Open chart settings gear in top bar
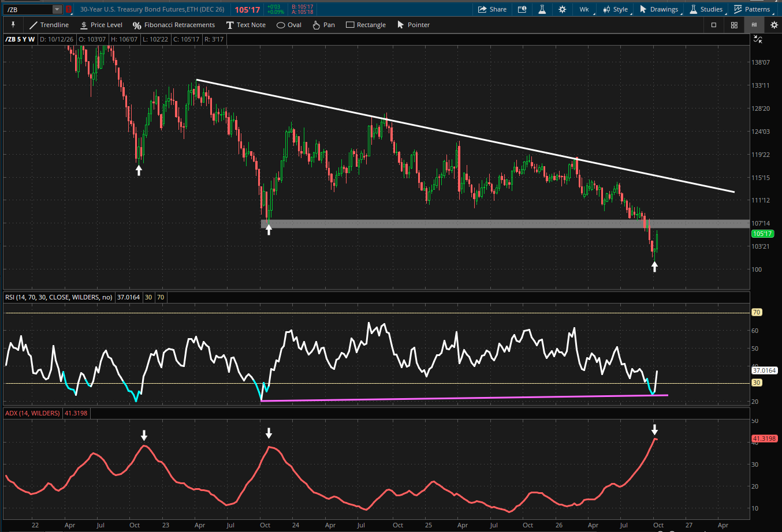This screenshot has width=782, height=532. coord(562,9)
